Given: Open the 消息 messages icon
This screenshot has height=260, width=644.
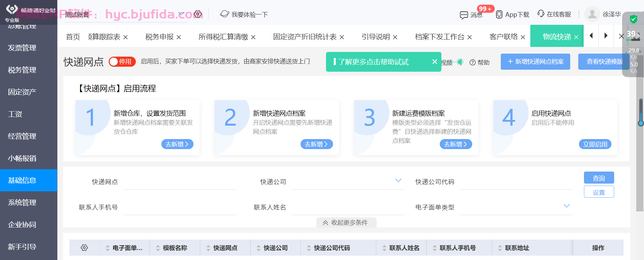Looking at the screenshot, I should click(x=464, y=15).
